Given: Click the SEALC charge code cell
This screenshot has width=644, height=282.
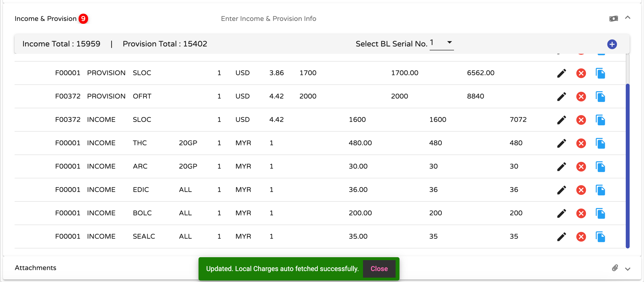Looking at the screenshot, I should tap(144, 236).
